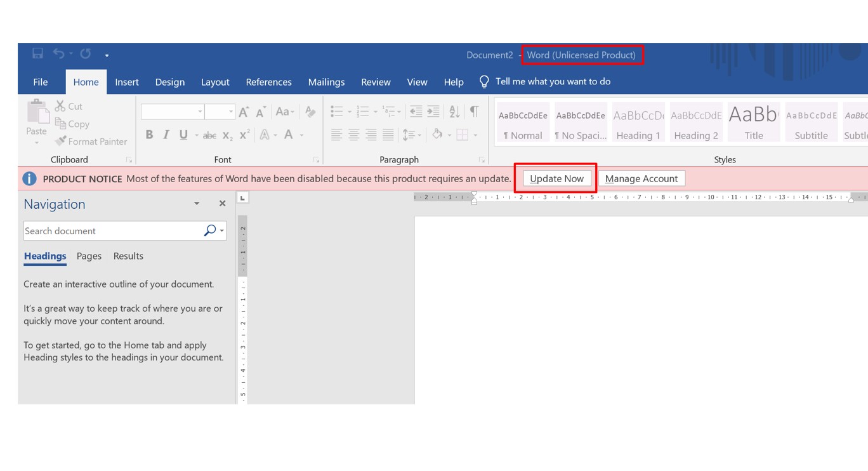Toggle Bold formatting

[x=149, y=135]
